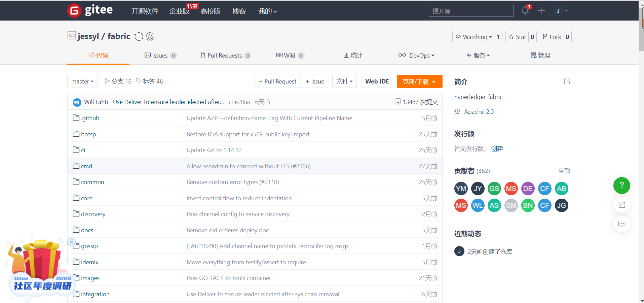Click the WL contributor avatar in contributors
The height and width of the screenshot is (303, 644).
pyautogui.click(x=478, y=205)
